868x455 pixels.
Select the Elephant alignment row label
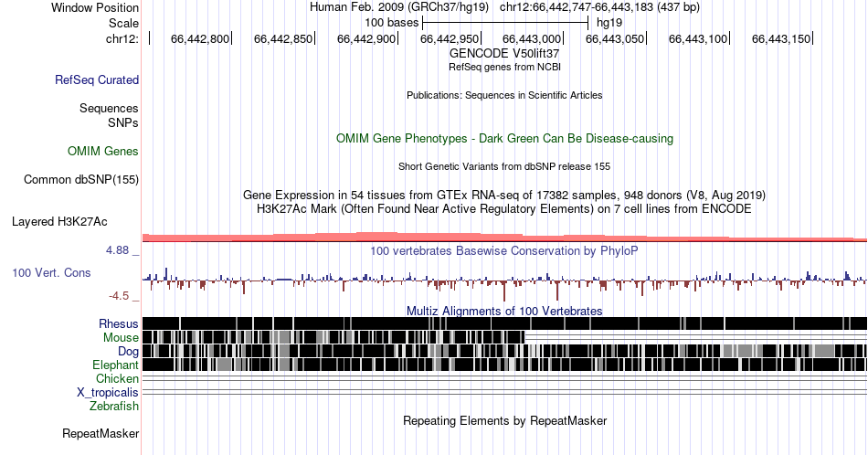click(115, 365)
